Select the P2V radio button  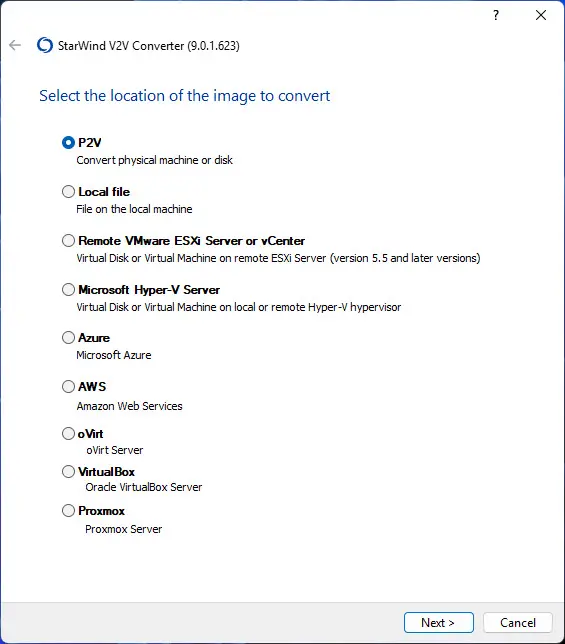coord(68,143)
